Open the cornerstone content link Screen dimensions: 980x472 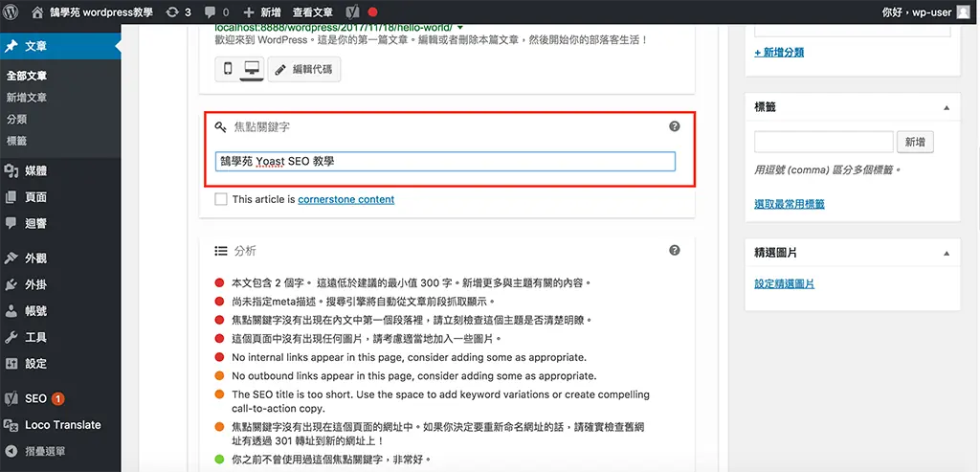click(346, 199)
